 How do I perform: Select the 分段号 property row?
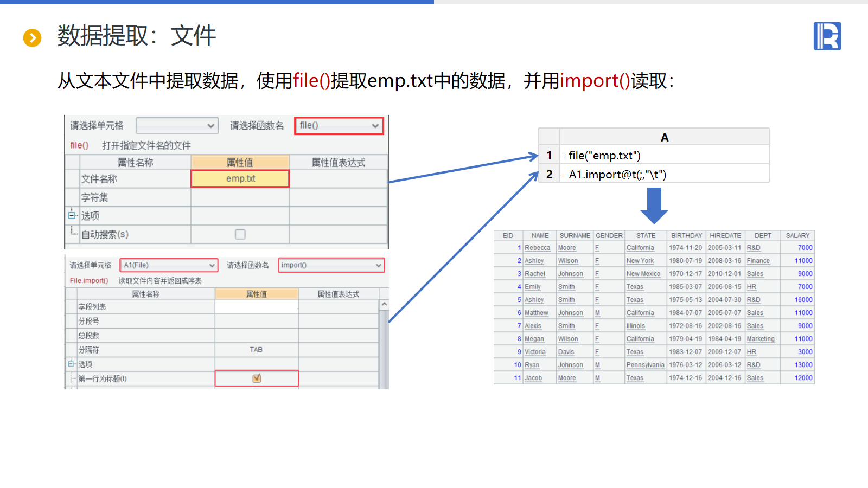pyautogui.click(x=222, y=321)
